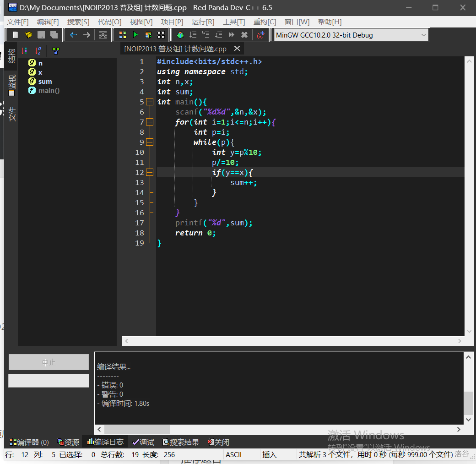Click the blue Back arrow icon
Image resolution: width=476 pixels, height=464 pixels.
pyautogui.click(x=73, y=35)
